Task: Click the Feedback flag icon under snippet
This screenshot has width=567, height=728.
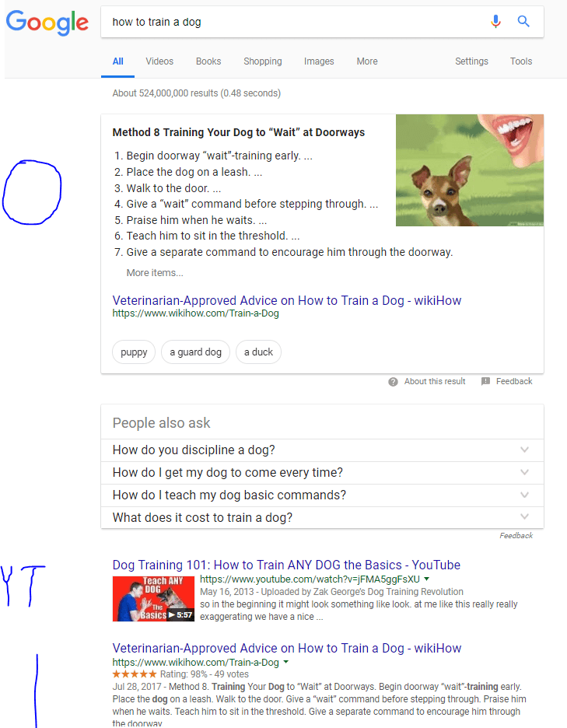Action: 485,382
